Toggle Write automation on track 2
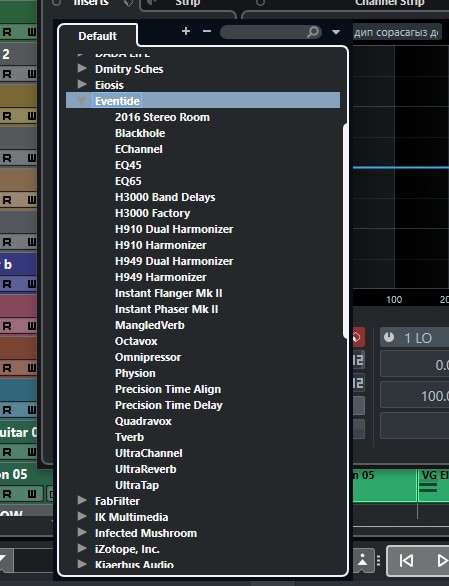 (31, 74)
